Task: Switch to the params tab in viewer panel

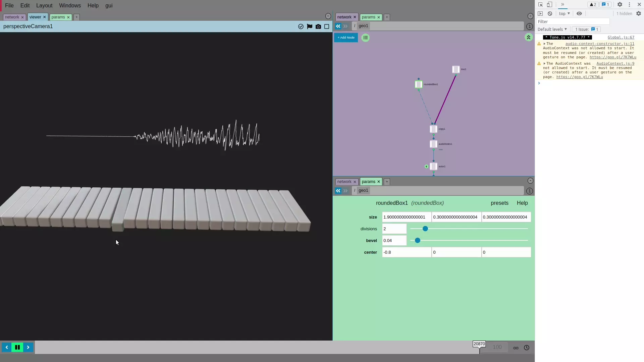Action: [x=58, y=17]
